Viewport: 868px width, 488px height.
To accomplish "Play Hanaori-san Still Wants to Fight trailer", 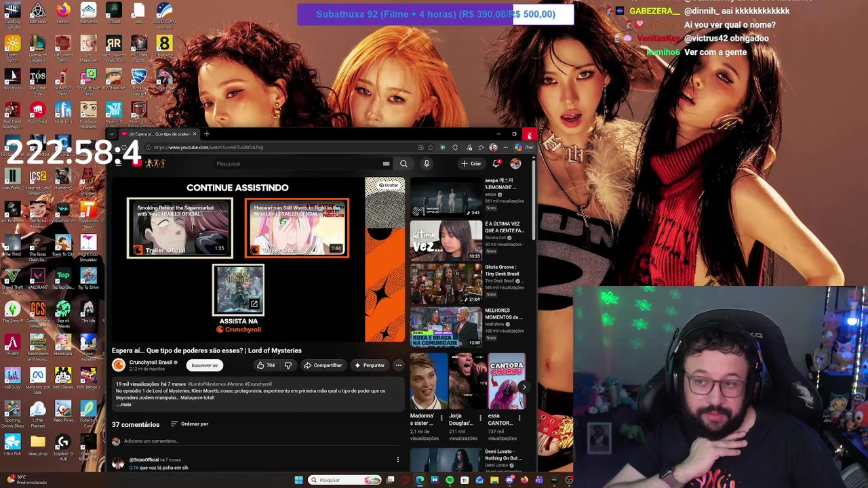I will (x=297, y=228).
